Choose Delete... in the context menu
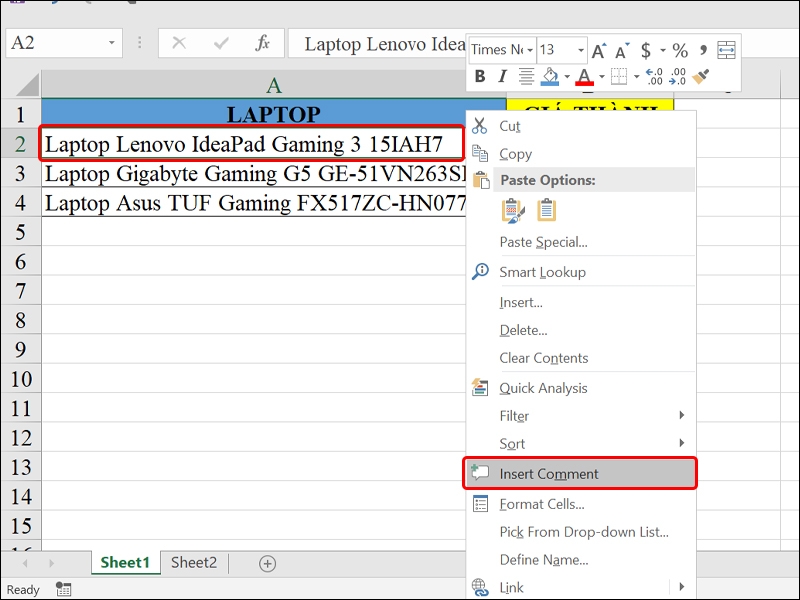 point(581,330)
